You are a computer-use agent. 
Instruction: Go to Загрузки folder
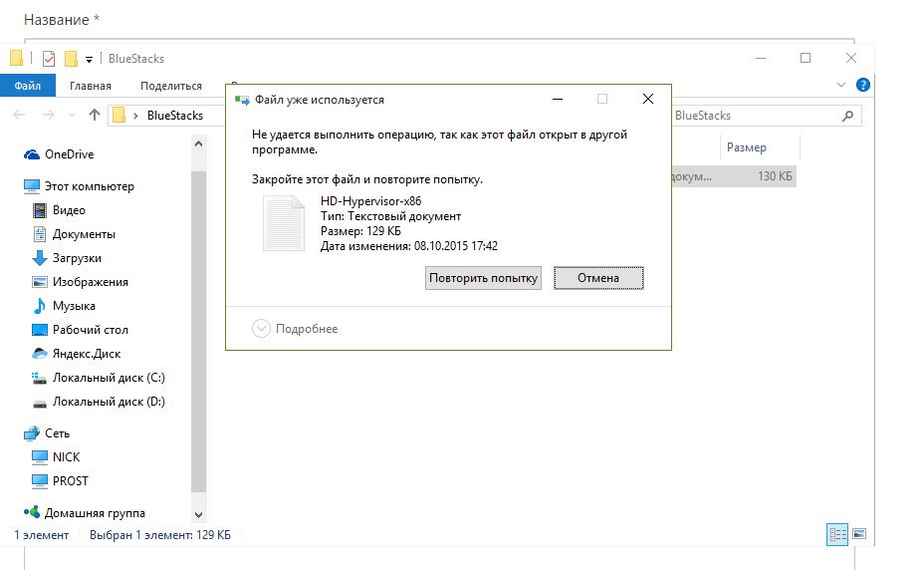[x=77, y=258]
